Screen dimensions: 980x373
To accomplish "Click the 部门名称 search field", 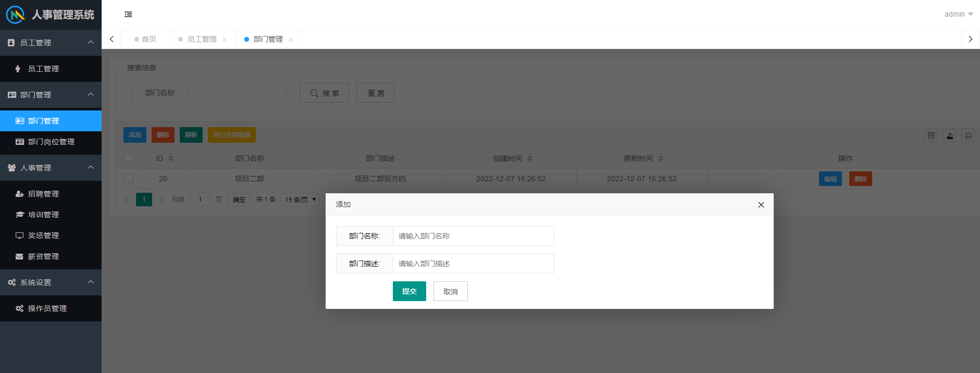I will (x=238, y=93).
